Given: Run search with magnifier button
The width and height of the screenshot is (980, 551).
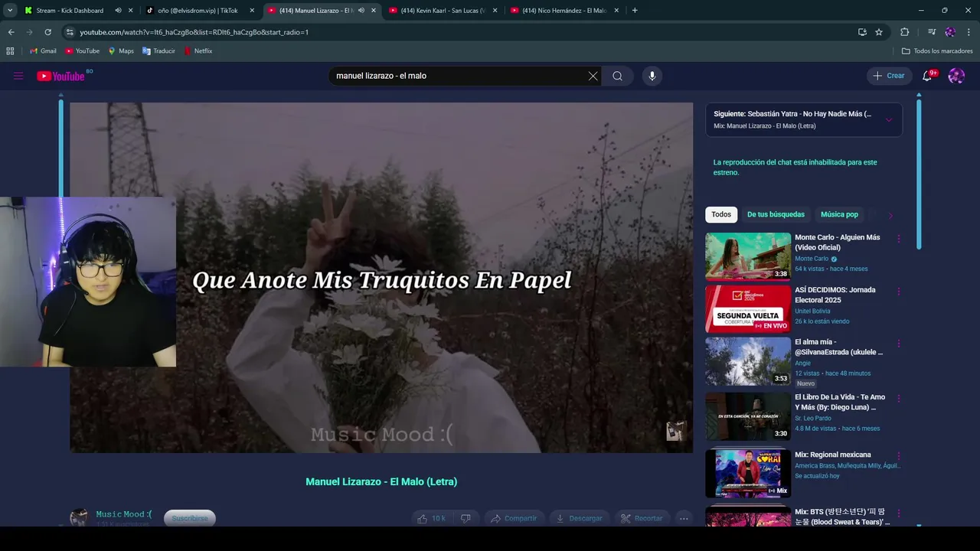Looking at the screenshot, I should click(617, 76).
